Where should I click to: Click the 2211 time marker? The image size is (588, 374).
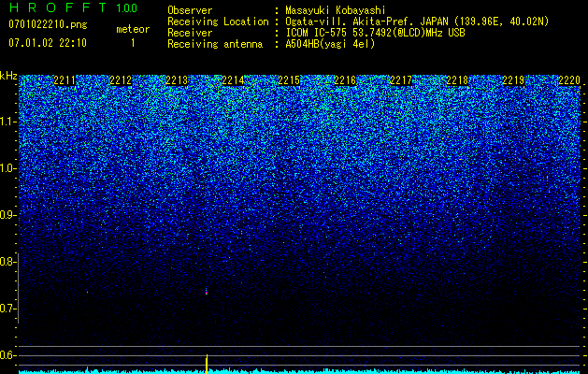click(x=65, y=80)
